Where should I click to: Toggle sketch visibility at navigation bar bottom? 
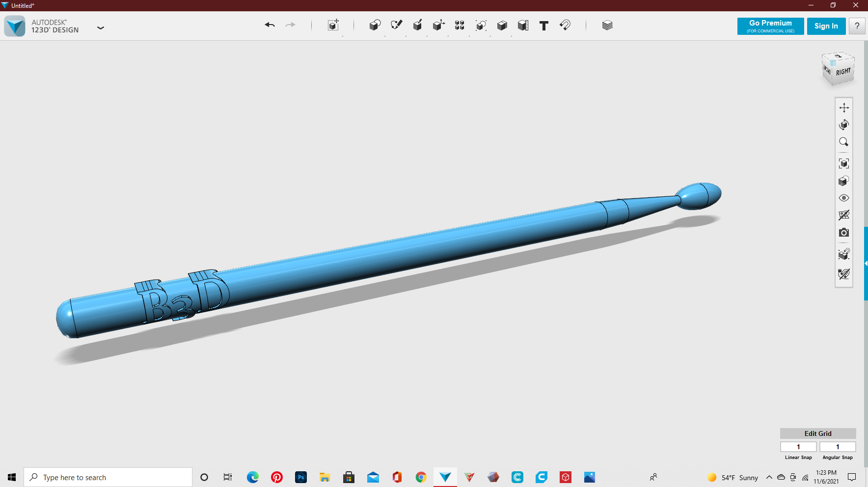844,274
